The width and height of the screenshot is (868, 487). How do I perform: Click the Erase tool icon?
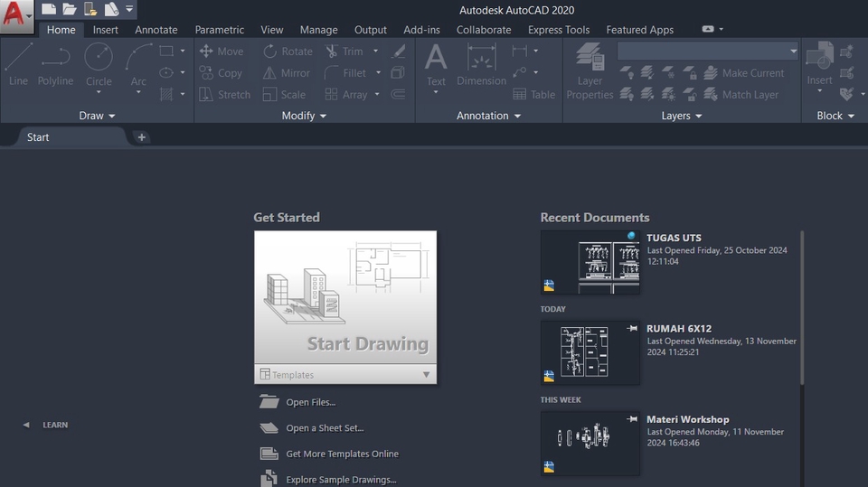point(398,51)
